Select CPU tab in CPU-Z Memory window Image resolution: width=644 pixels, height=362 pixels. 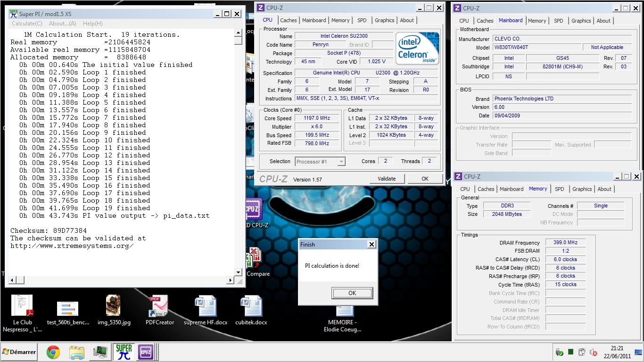tap(465, 189)
